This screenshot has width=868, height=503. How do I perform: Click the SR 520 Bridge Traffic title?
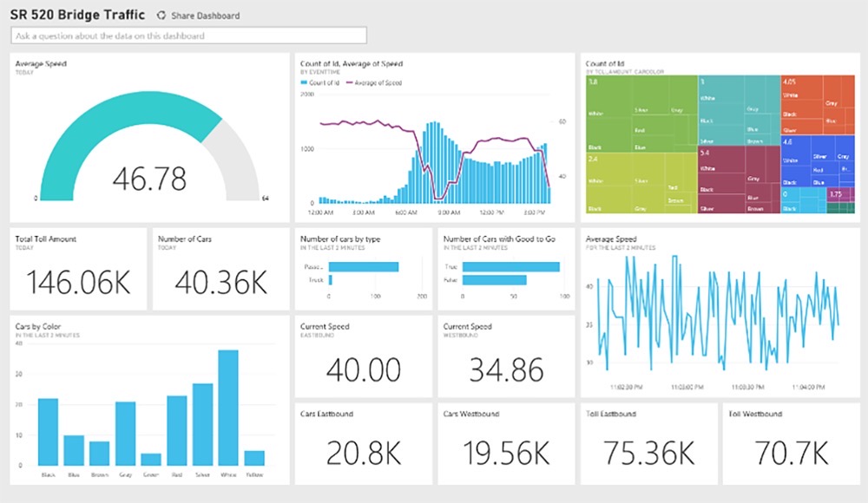(x=77, y=15)
